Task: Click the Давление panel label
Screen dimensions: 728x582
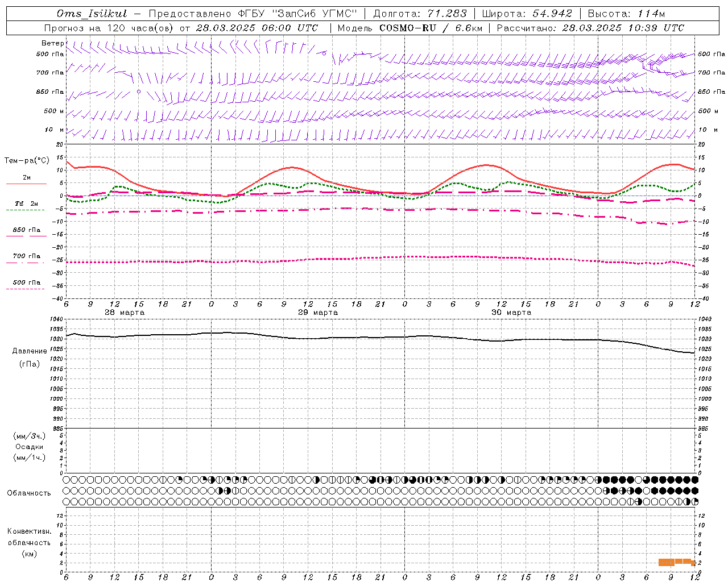Action: click(30, 351)
